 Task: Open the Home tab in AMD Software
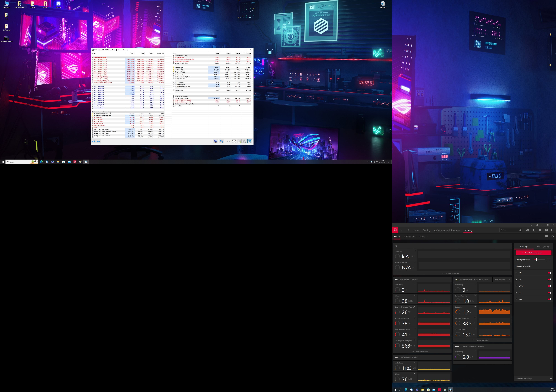click(416, 230)
